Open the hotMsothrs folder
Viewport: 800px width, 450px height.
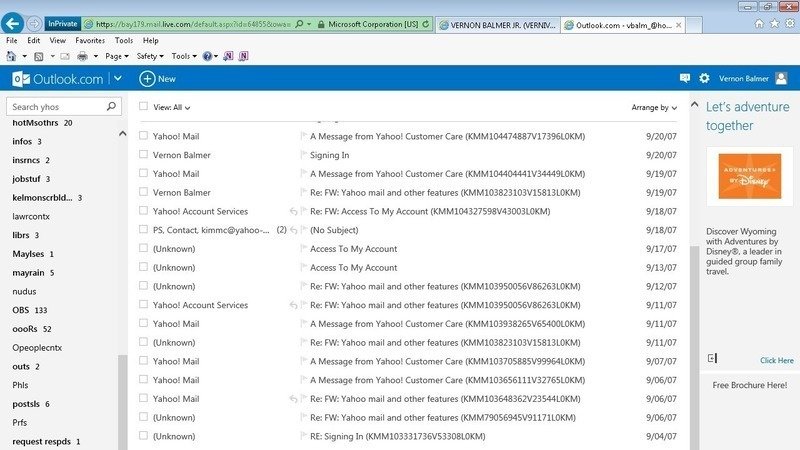click(x=35, y=123)
